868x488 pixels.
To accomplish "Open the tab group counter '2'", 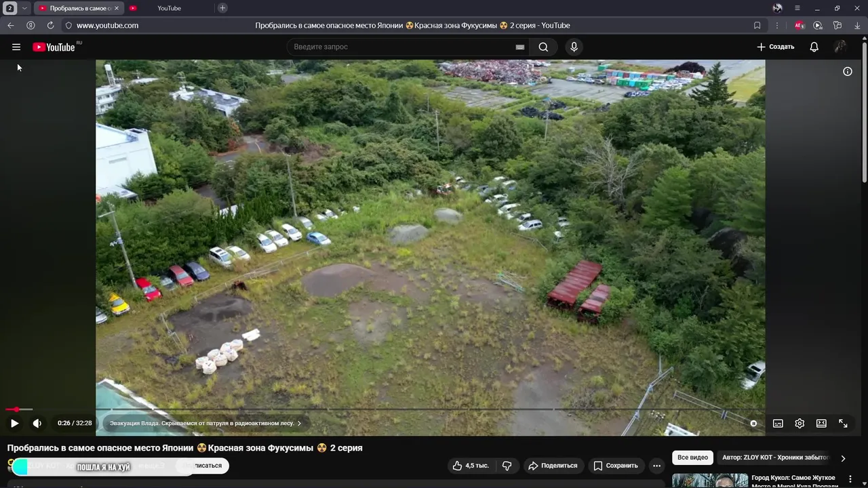I will coord(10,8).
